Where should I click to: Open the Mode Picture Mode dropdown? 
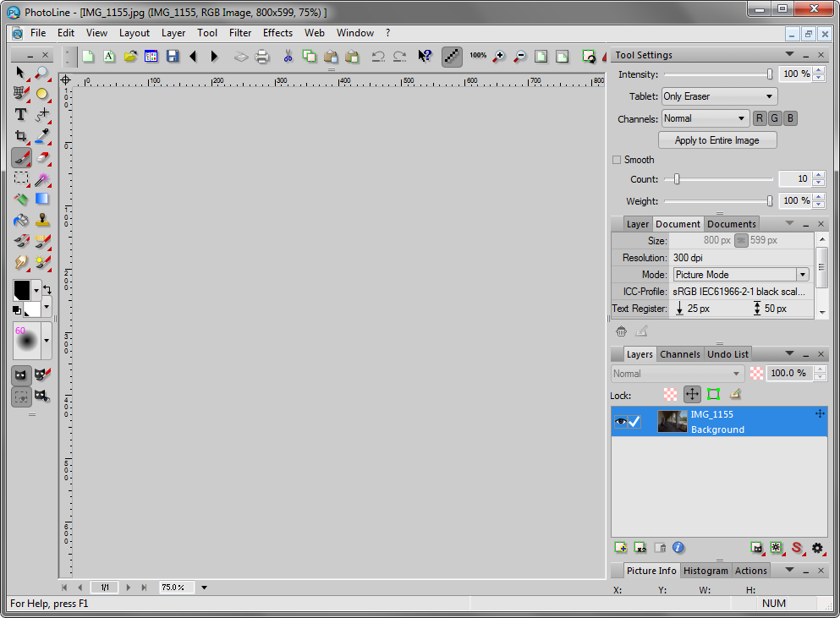[x=741, y=275]
